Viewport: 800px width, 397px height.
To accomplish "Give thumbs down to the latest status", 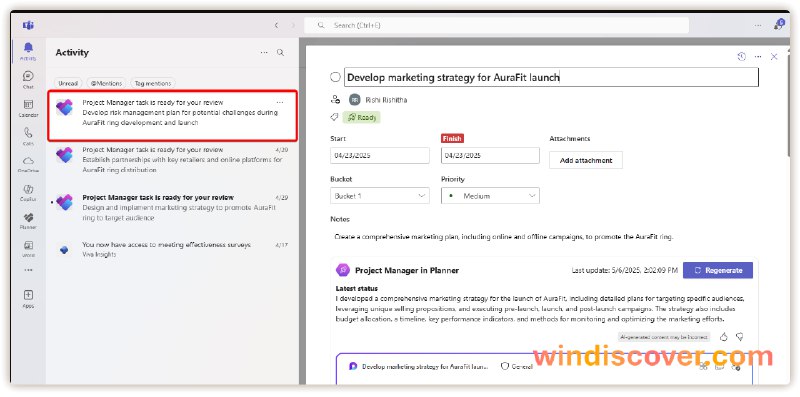I will 739,337.
